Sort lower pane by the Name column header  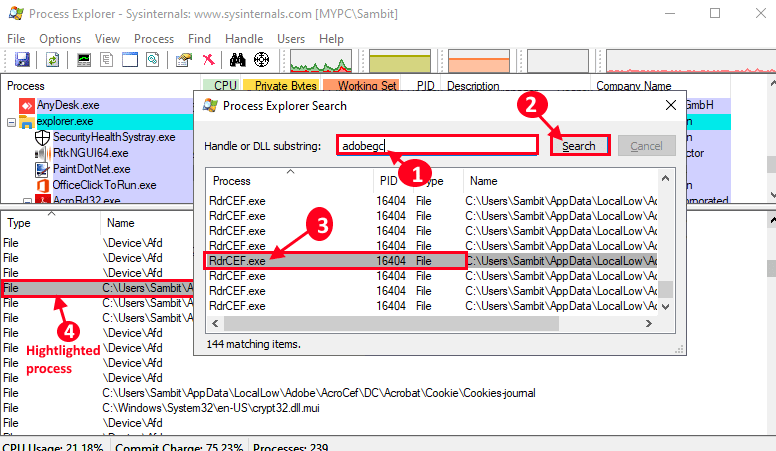coord(120,223)
